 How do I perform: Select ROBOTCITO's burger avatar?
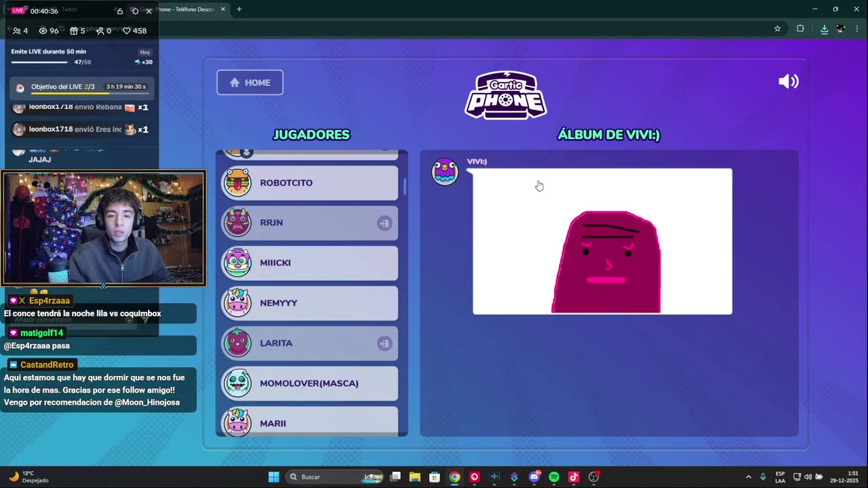pyautogui.click(x=237, y=183)
